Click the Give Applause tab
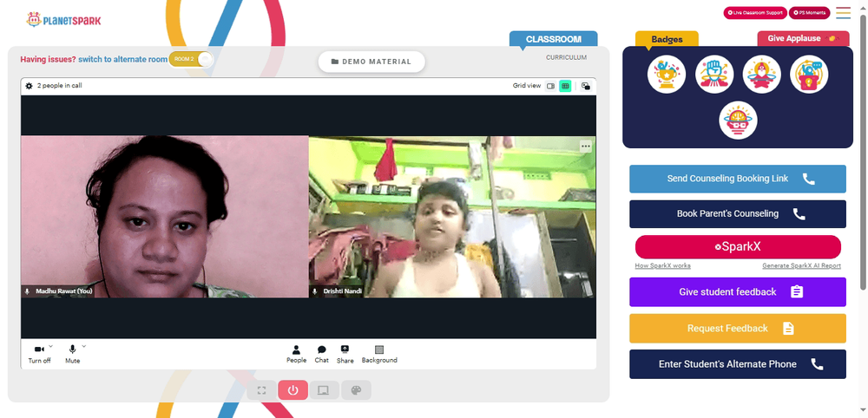Screen dimensions: 868x418 [x=803, y=39]
